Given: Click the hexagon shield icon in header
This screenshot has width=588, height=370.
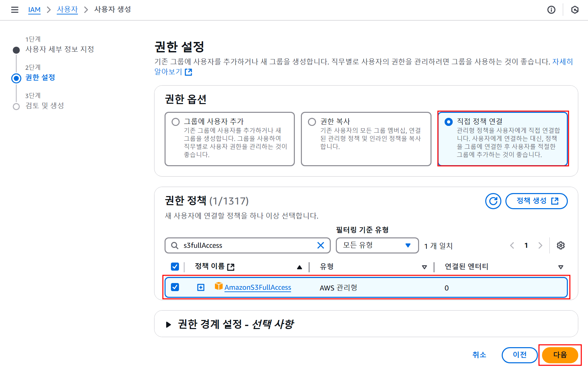Looking at the screenshot, I should click(x=575, y=10).
